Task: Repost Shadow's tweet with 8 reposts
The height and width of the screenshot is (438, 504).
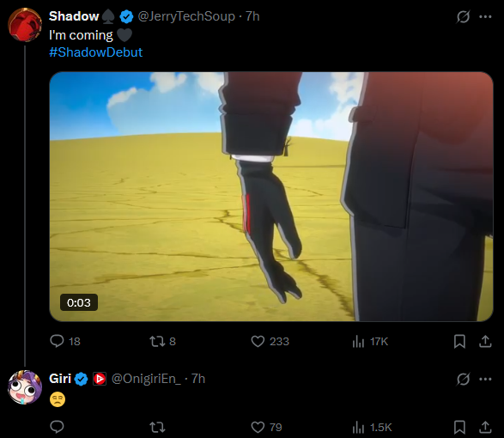Action: (157, 341)
